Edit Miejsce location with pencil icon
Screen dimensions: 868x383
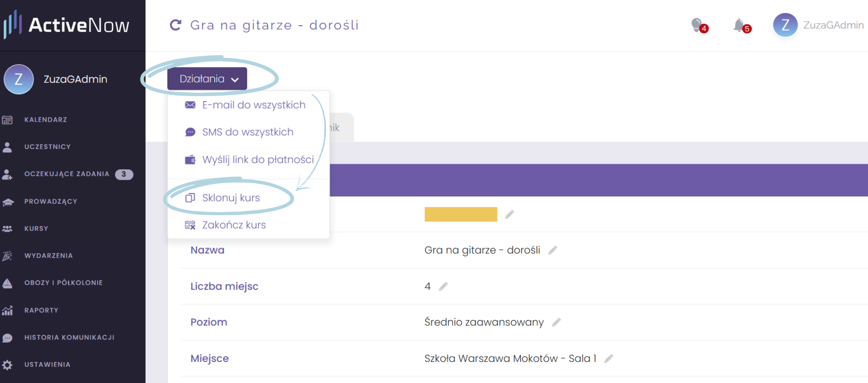pos(608,359)
